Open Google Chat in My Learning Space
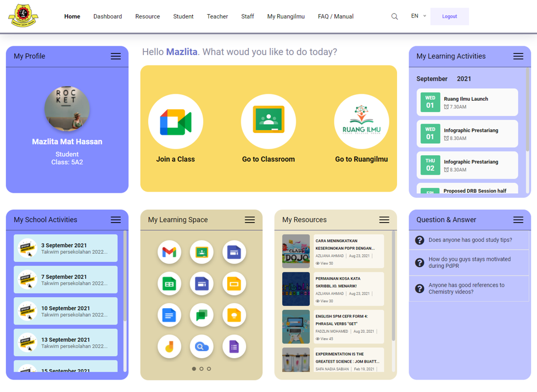This screenshot has height=392, width=537. click(202, 315)
